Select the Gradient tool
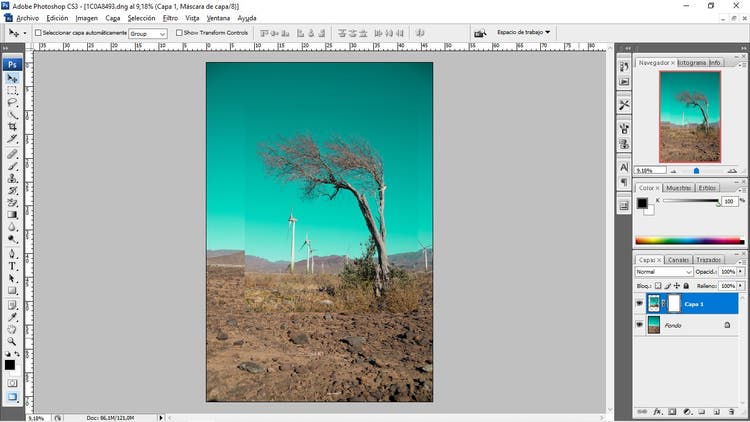The height and width of the screenshot is (422, 750). point(12,214)
